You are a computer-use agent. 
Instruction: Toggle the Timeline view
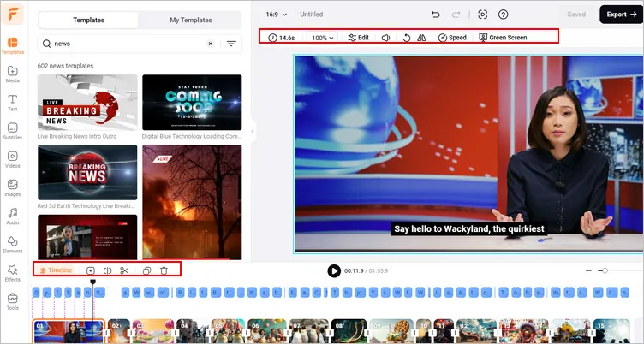[56, 270]
